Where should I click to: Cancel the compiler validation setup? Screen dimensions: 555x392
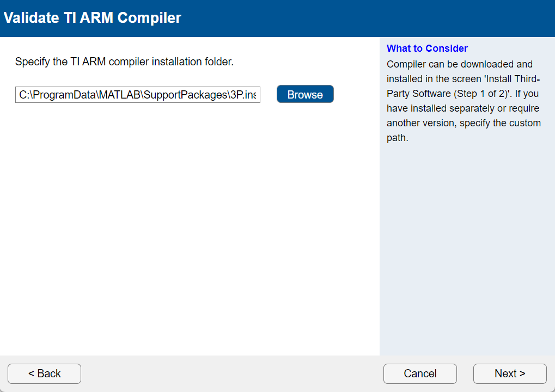[420, 373]
